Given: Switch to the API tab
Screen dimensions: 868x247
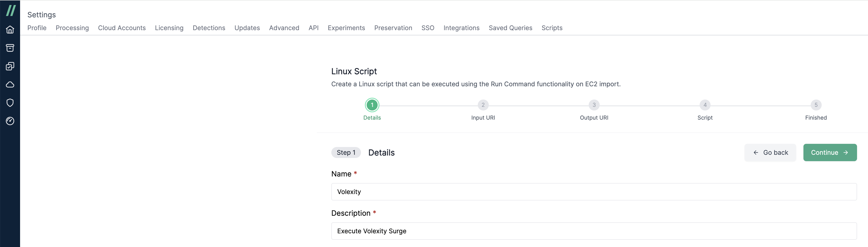Looking at the screenshot, I should coord(313,28).
